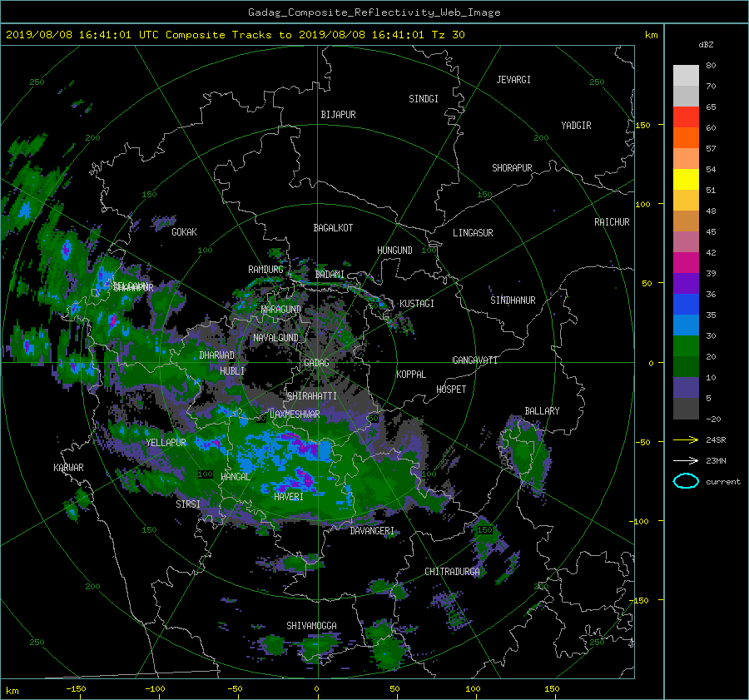Click the dBZ legend heading
This screenshot has width=749, height=700.
pyautogui.click(x=706, y=45)
